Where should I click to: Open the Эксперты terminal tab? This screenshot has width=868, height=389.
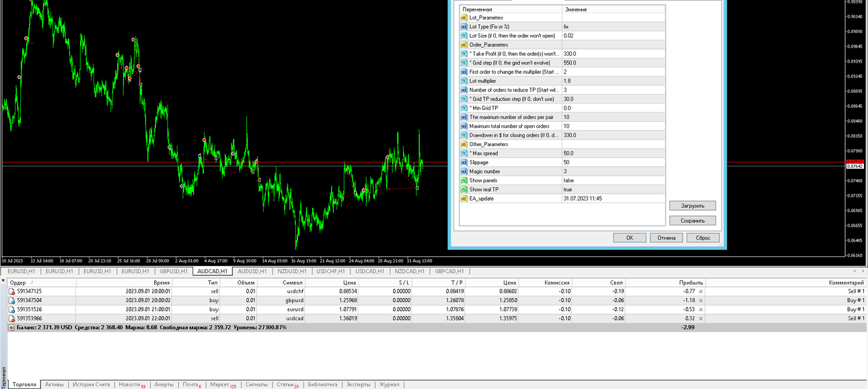point(358,384)
